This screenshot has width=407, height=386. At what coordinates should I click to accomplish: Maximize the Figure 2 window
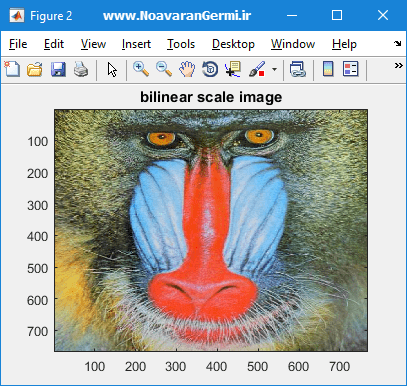coord(337,15)
